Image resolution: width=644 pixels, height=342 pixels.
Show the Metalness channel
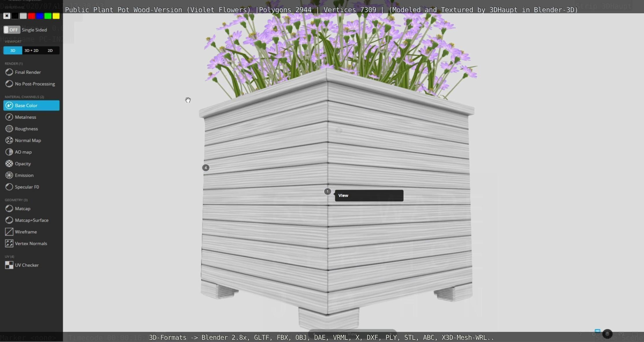coord(31,117)
